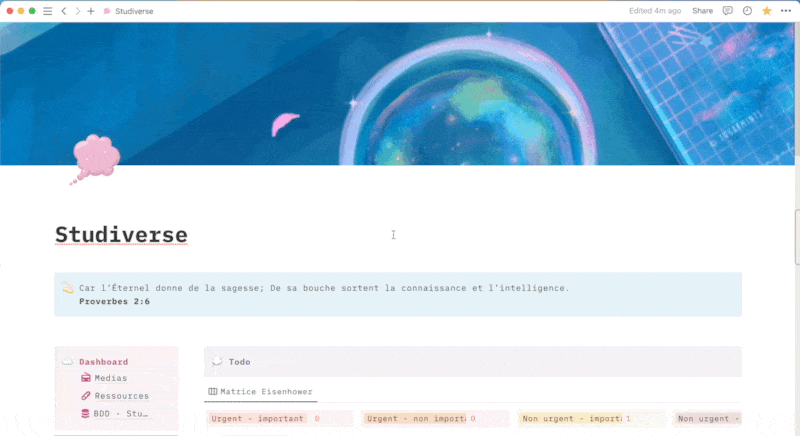Click the callout emoji icon beside the quote
Viewport: 800px width, 436px height.
pos(67,288)
